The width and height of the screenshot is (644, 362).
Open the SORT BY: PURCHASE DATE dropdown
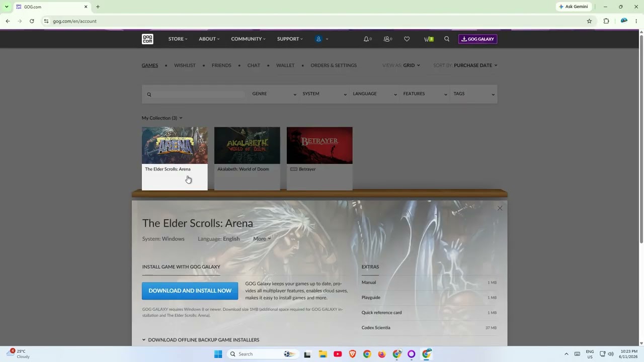tap(465, 65)
